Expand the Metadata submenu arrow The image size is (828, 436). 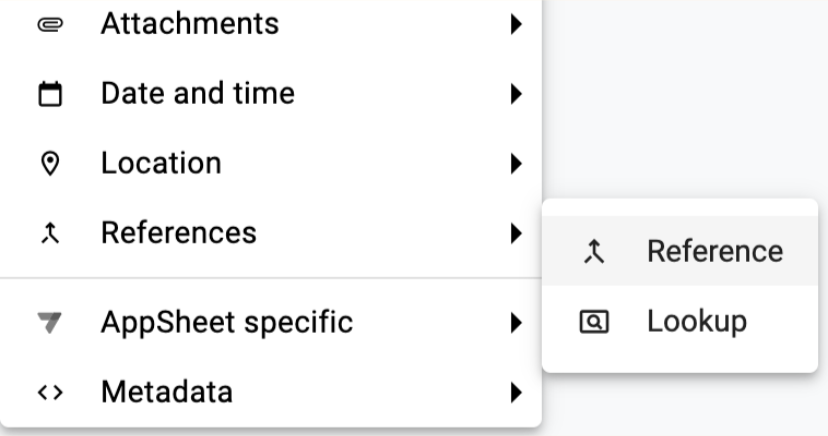pyautogui.click(x=516, y=392)
